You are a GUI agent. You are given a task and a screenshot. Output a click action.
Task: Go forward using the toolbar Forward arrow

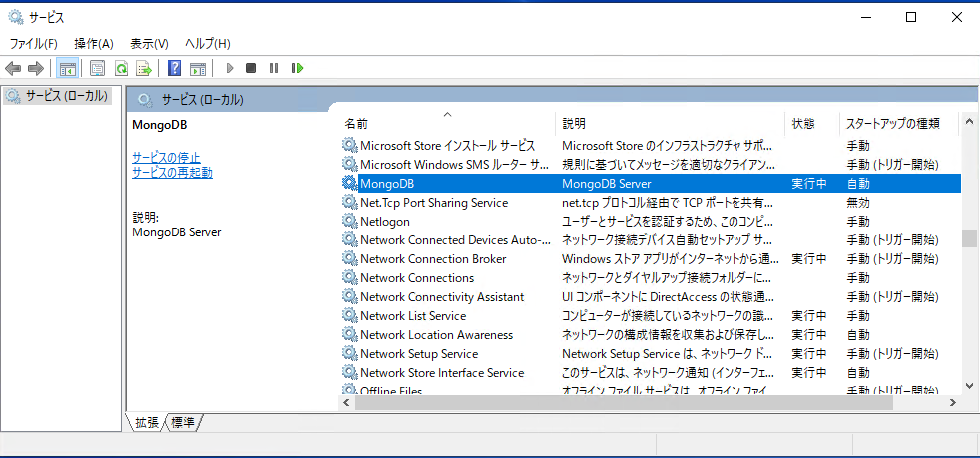click(36, 68)
